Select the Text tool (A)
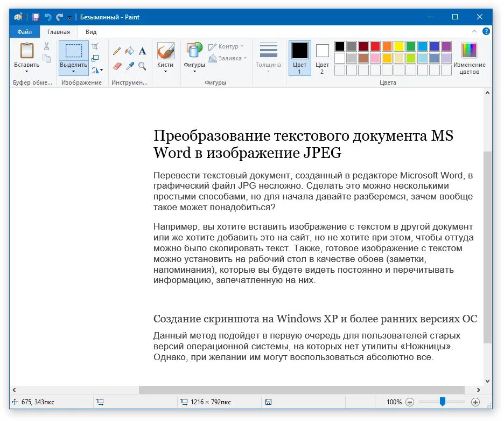Image resolution: width=504 pixels, height=421 pixels. pyautogui.click(x=142, y=51)
